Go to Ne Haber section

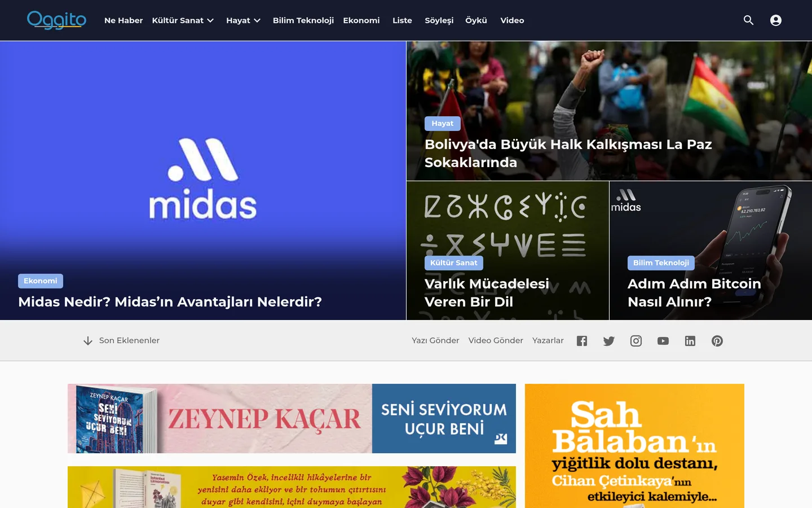(x=123, y=20)
